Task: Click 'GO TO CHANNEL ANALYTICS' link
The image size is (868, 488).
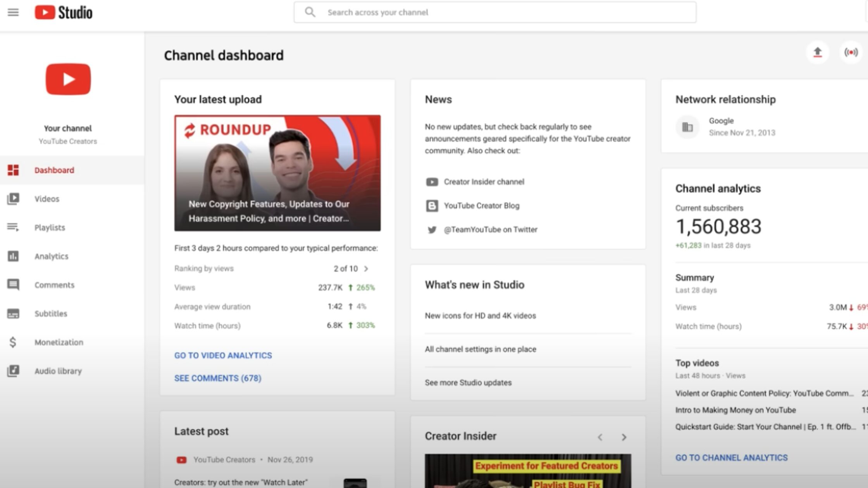Action: click(x=732, y=457)
